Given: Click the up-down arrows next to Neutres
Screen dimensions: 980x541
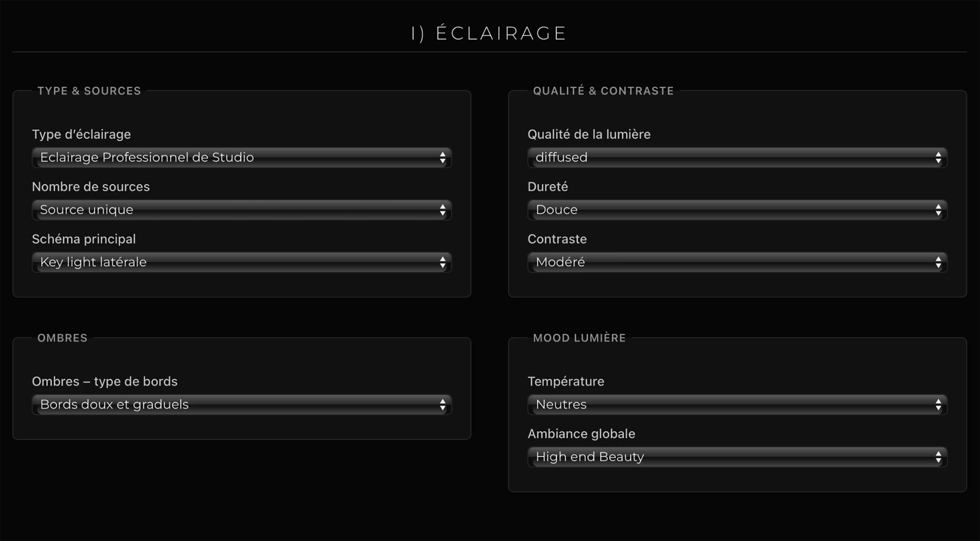Looking at the screenshot, I should pyautogui.click(x=938, y=405).
